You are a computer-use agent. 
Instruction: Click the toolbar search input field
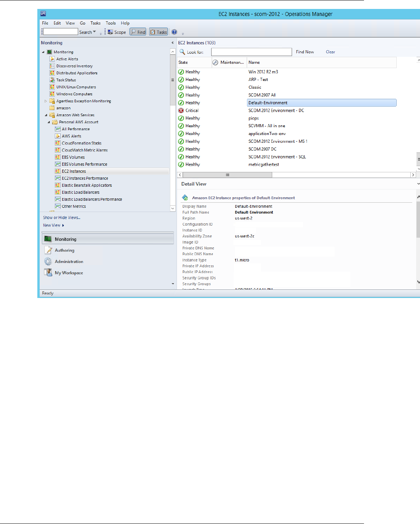click(60, 32)
